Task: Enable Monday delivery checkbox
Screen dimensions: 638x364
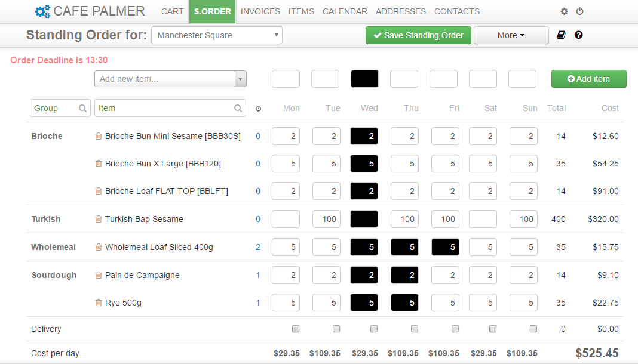Action: click(295, 328)
